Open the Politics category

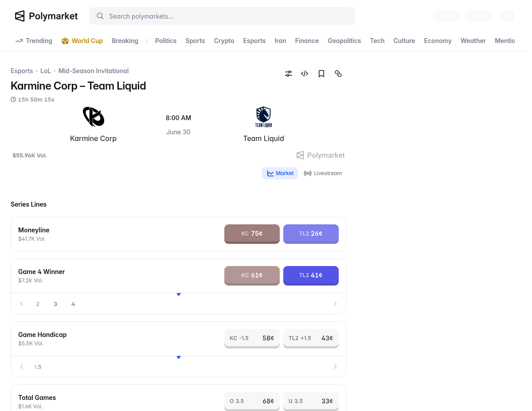point(166,41)
